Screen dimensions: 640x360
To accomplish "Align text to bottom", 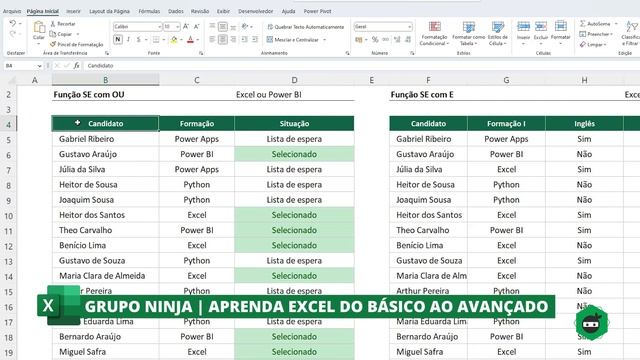I will pyautogui.click(x=233, y=27).
